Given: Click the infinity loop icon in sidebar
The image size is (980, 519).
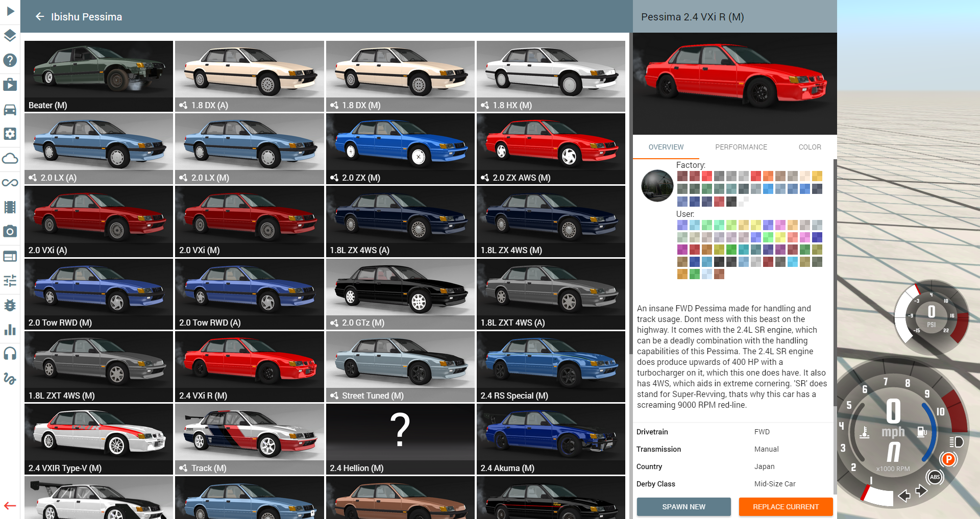Looking at the screenshot, I should coord(10,183).
